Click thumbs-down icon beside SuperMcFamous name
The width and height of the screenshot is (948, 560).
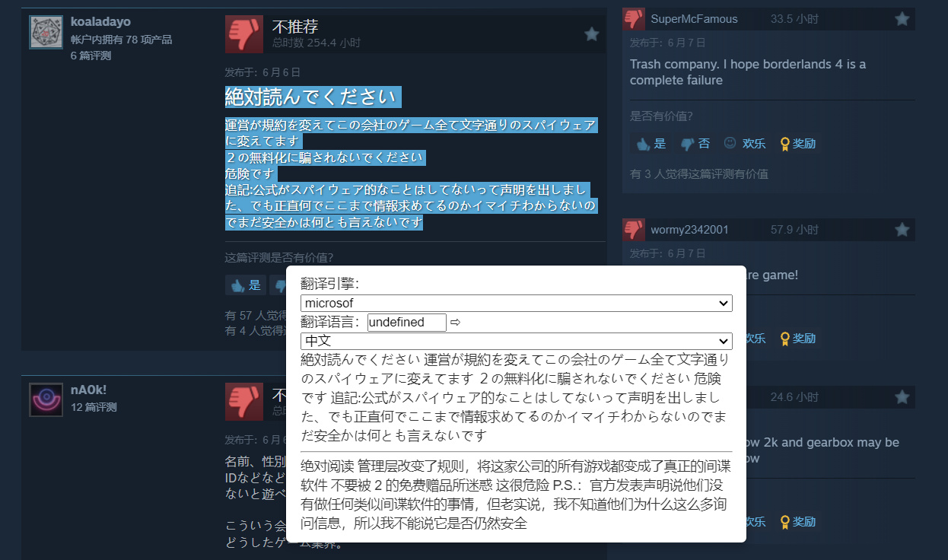pyautogui.click(x=634, y=19)
